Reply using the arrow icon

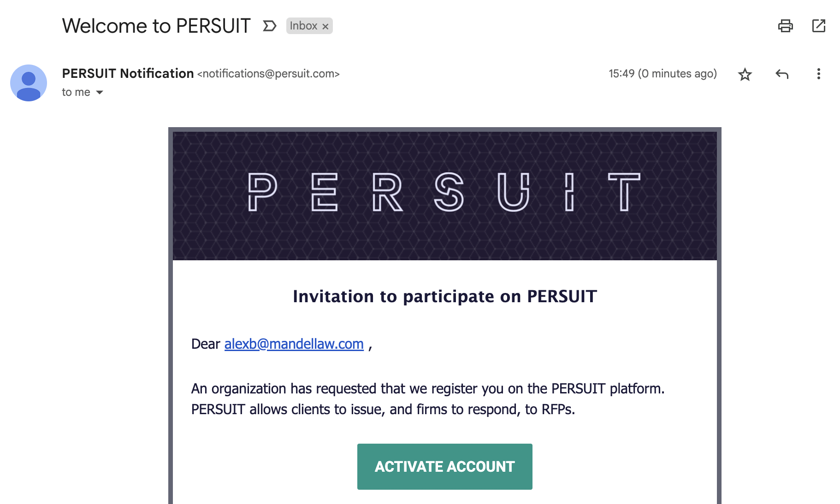click(x=782, y=74)
